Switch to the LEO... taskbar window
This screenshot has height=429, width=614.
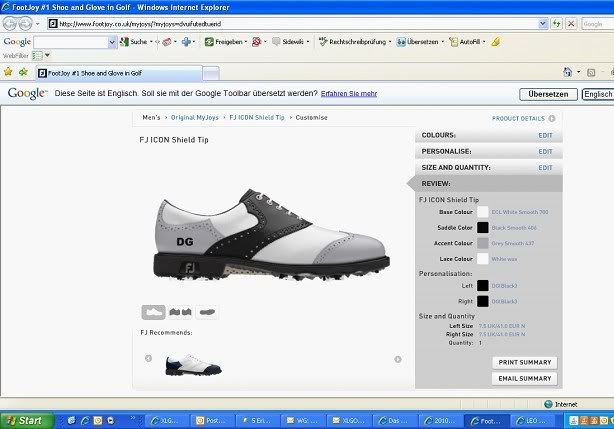532,421
